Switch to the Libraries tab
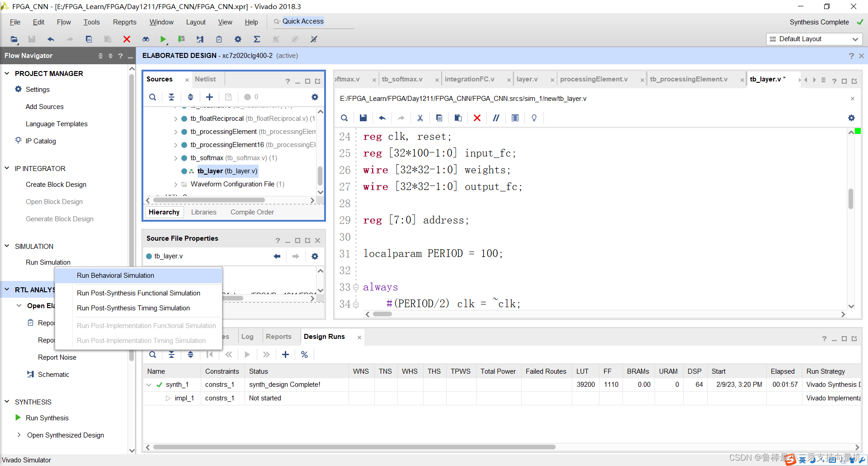The image size is (868, 466). [x=203, y=212]
